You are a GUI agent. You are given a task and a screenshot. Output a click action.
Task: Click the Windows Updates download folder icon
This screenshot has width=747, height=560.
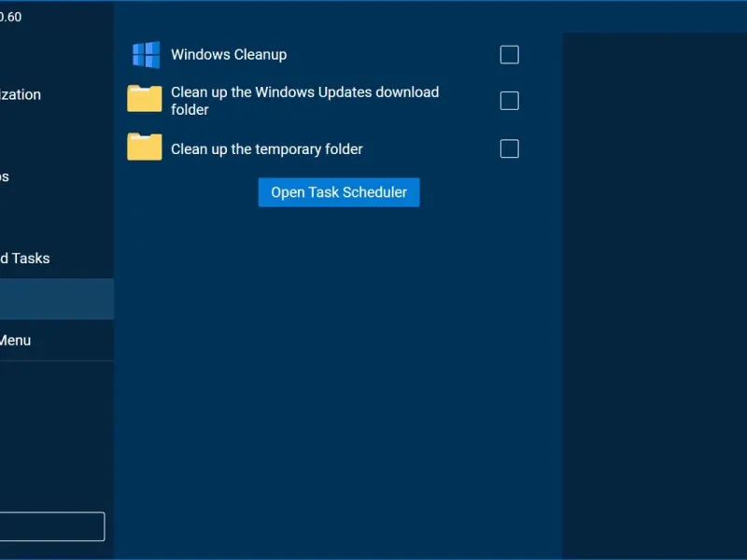pos(145,99)
